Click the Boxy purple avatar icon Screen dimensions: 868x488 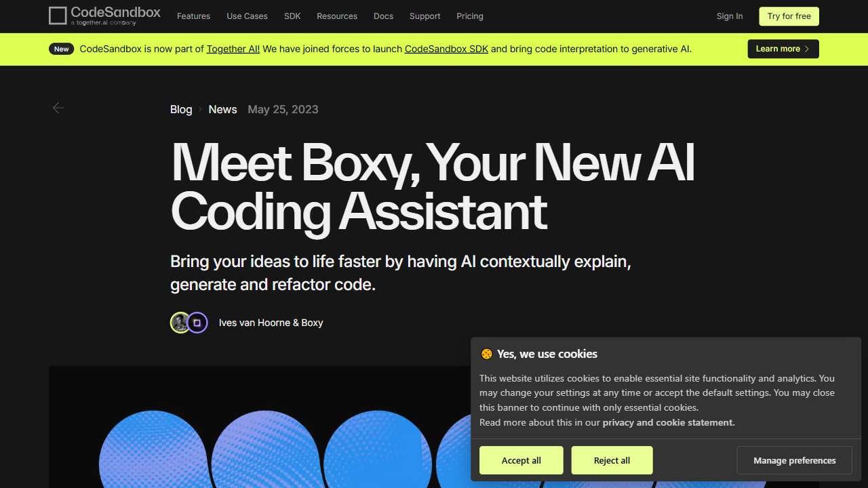tap(197, 323)
